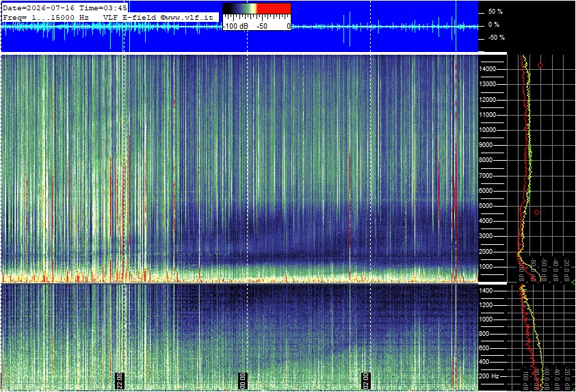Select the 14000 frequency axis label
The width and height of the screenshot is (576, 392).
488,69
